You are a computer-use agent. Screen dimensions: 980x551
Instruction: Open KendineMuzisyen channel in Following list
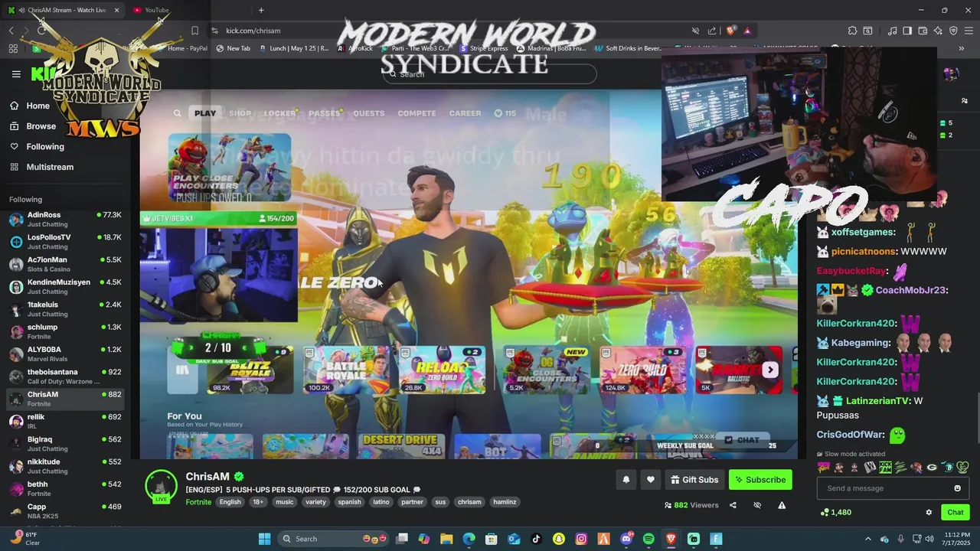coord(65,286)
